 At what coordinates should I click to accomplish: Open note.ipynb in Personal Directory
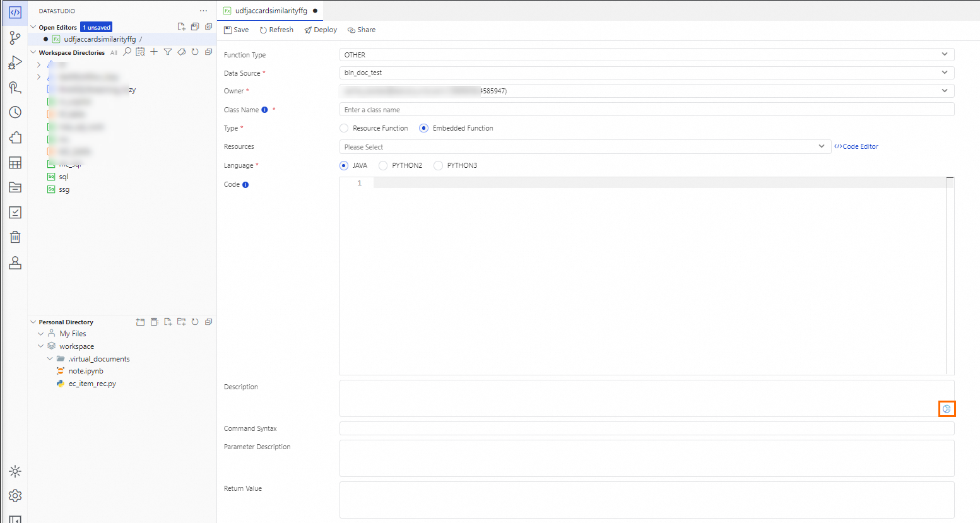pos(86,371)
